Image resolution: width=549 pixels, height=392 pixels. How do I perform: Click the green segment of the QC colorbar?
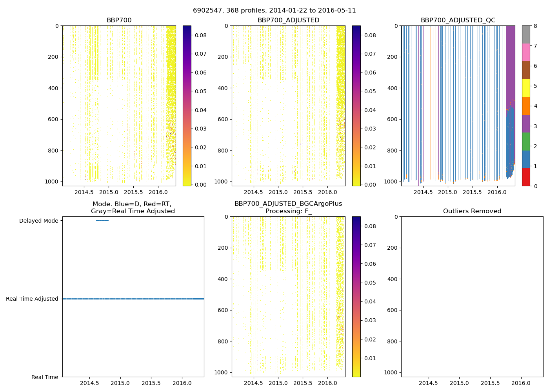pos(526,142)
